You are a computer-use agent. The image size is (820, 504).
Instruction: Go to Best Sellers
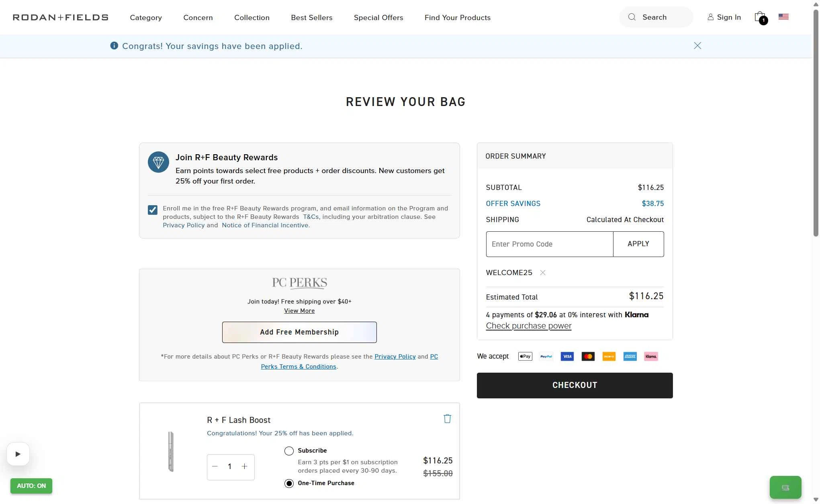312,18
